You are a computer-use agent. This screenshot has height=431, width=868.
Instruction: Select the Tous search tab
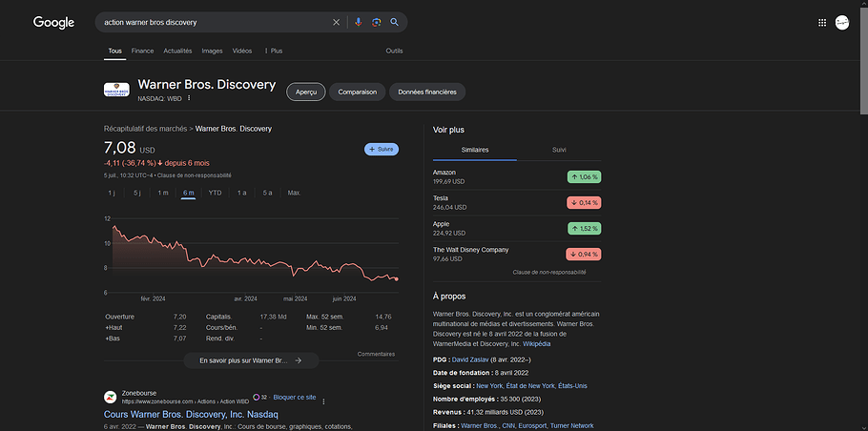click(x=114, y=51)
